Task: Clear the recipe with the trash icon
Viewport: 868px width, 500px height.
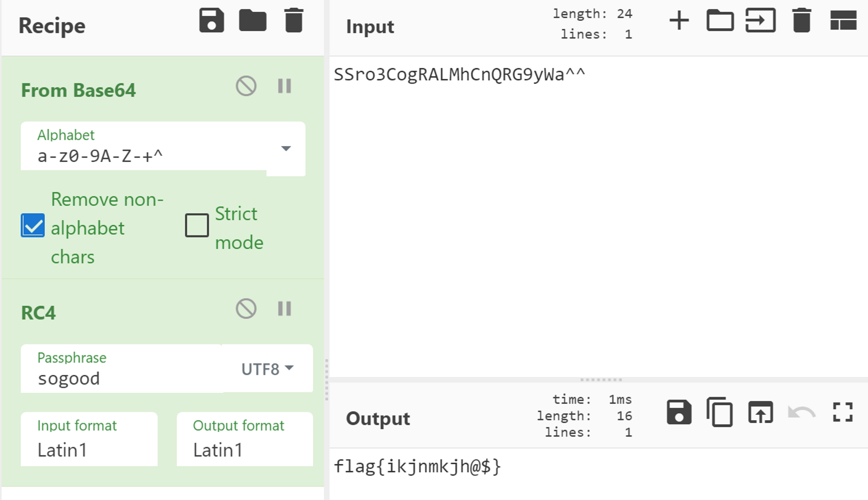Action: tap(294, 20)
